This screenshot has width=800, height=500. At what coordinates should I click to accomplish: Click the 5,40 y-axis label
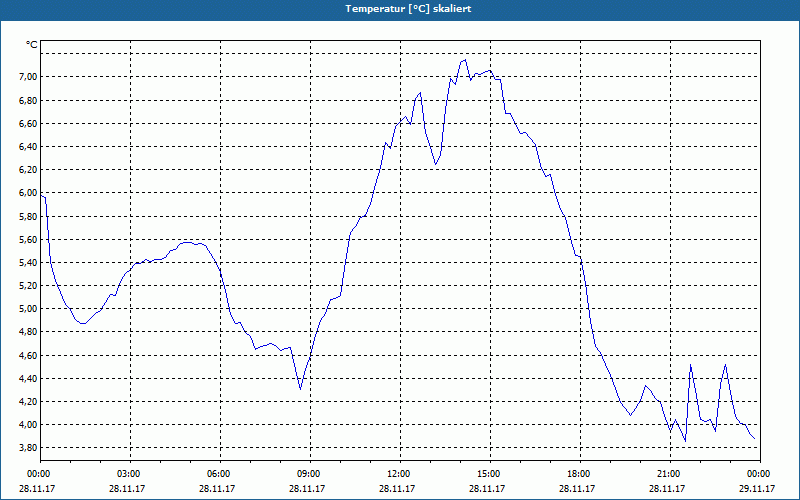coord(28,262)
